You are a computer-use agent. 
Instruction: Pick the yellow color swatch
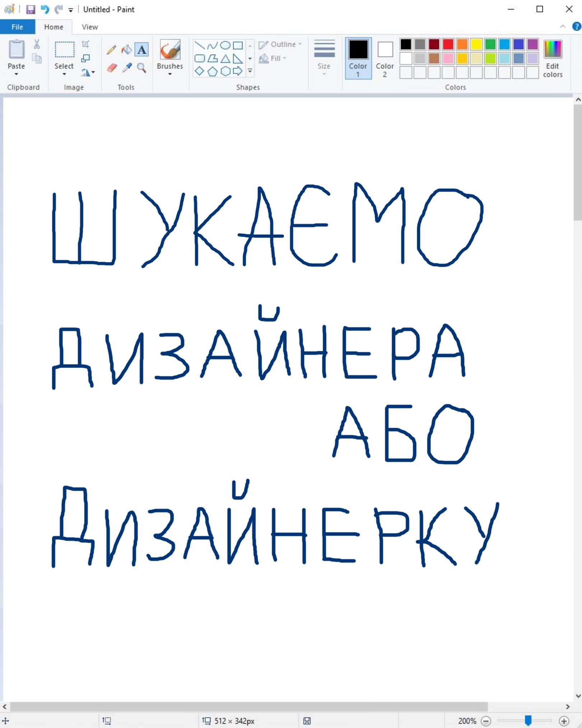point(476,44)
